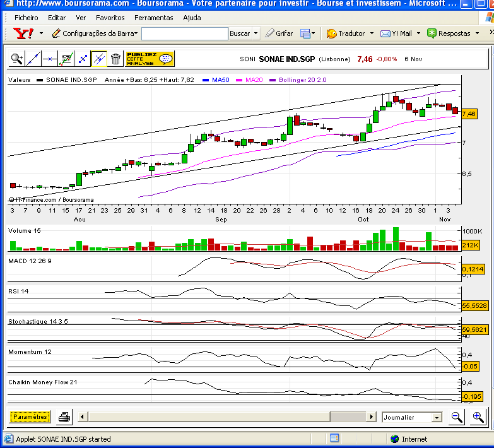Open the Journalier period combo box

[412, 417]
